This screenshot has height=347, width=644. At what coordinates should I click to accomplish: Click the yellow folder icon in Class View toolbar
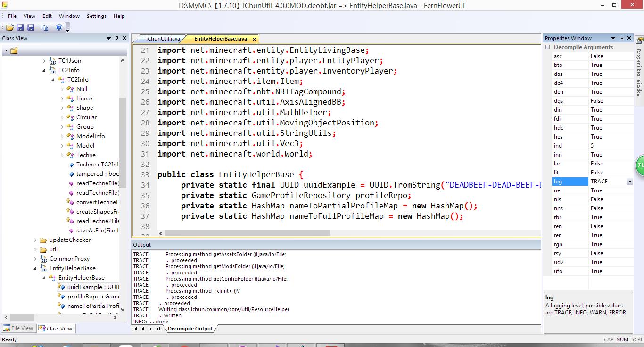tap(14, 50)
